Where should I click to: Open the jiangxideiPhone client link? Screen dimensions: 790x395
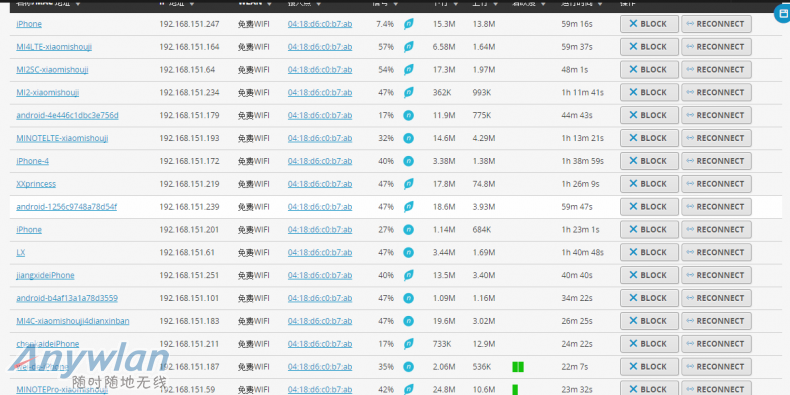click(45, 275)
